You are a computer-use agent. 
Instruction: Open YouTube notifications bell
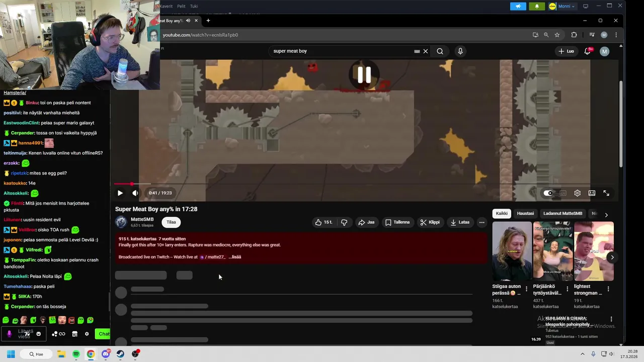point(587,51)
